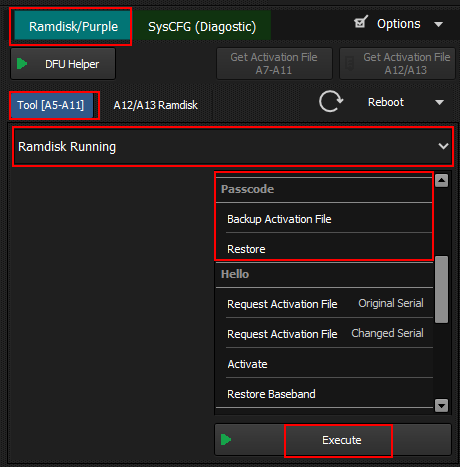Image resolution: width=460 pixels, height=467 pixels.
Task: Select the A12/A13 Ramdisk tab
Action: 156,105
